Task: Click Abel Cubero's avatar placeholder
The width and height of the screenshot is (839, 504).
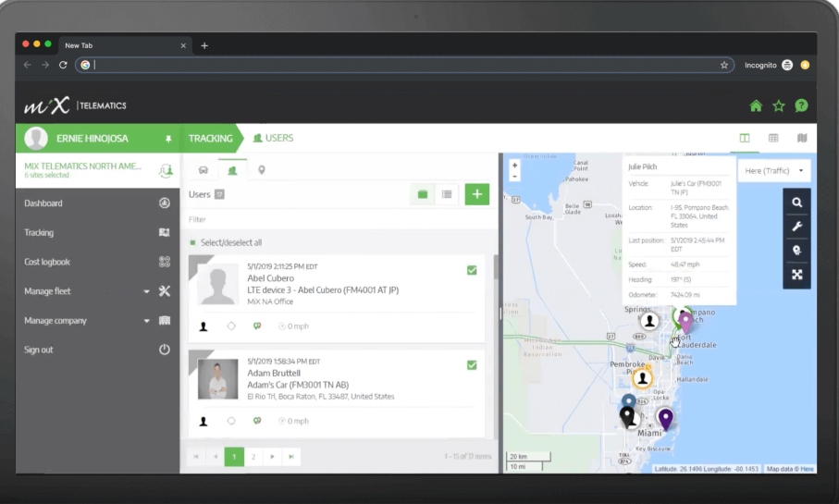Action: [217, 284]
